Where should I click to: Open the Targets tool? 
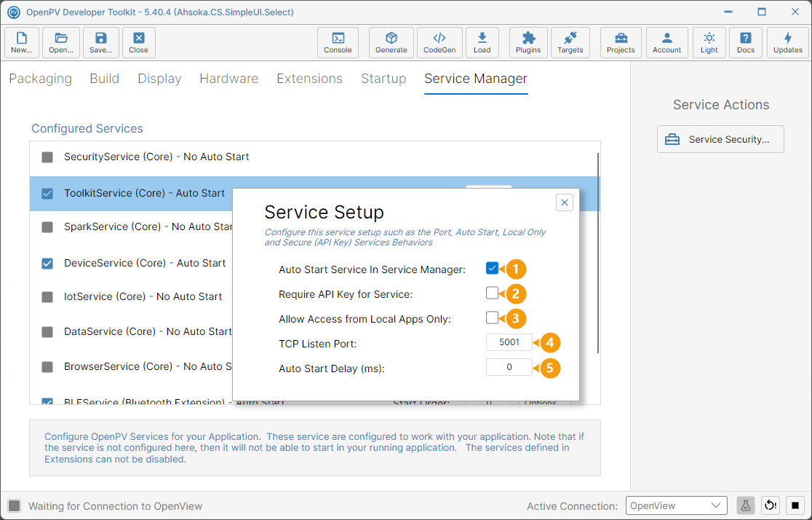point(570,42)
